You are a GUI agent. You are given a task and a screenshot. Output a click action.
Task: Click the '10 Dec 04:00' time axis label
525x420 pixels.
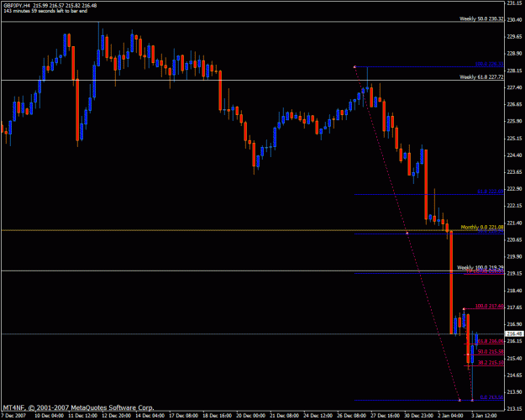coord(50,416)
